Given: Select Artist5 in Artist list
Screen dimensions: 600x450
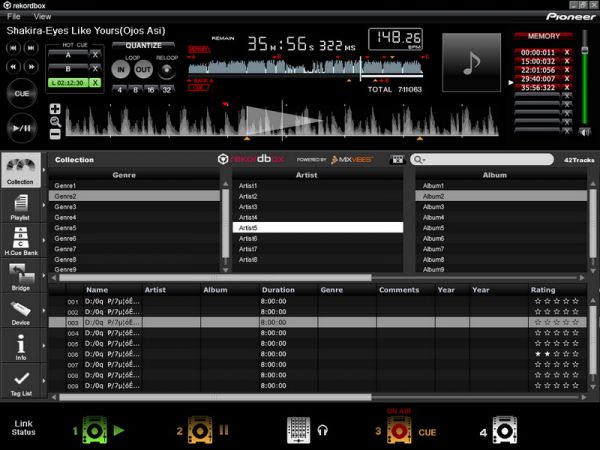Looking at the screenshot, I should pyautogui.click(x=318, y=228).
